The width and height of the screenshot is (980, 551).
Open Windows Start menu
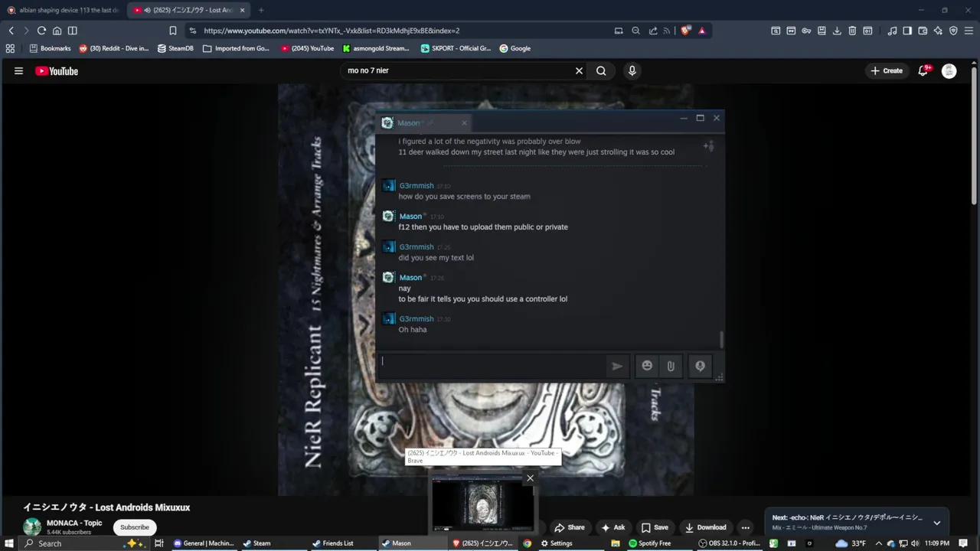click(x=10, y=543)
